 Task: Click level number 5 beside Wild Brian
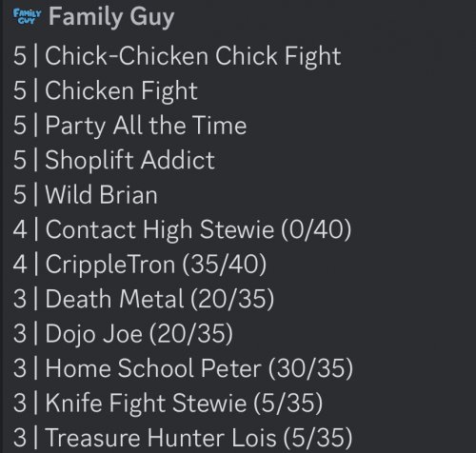coord(20,195)
